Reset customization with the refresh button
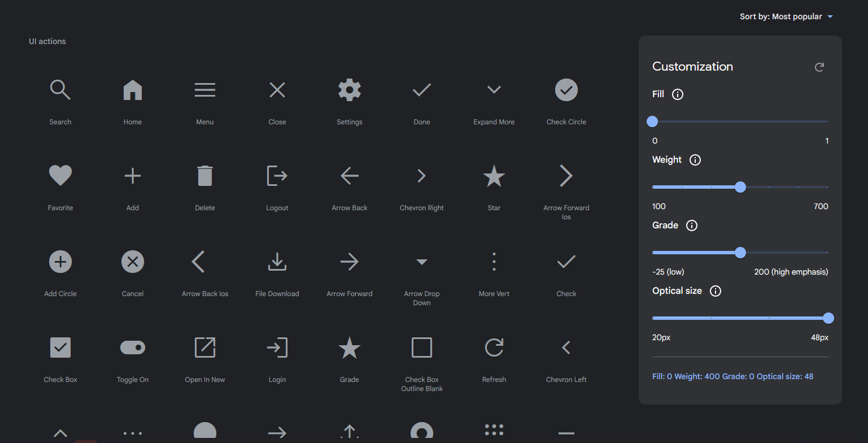The image size is (868, 443). tap(819, 67)
